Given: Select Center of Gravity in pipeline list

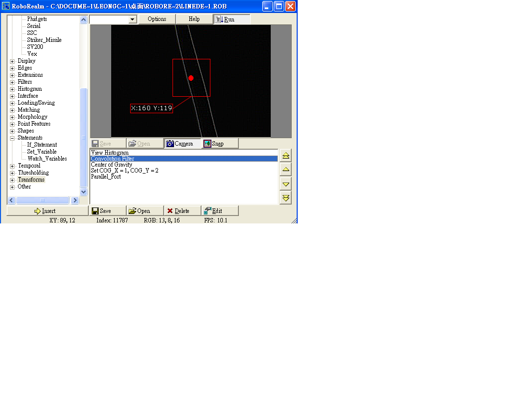Looking at the screenshot, I should [112, 165].
